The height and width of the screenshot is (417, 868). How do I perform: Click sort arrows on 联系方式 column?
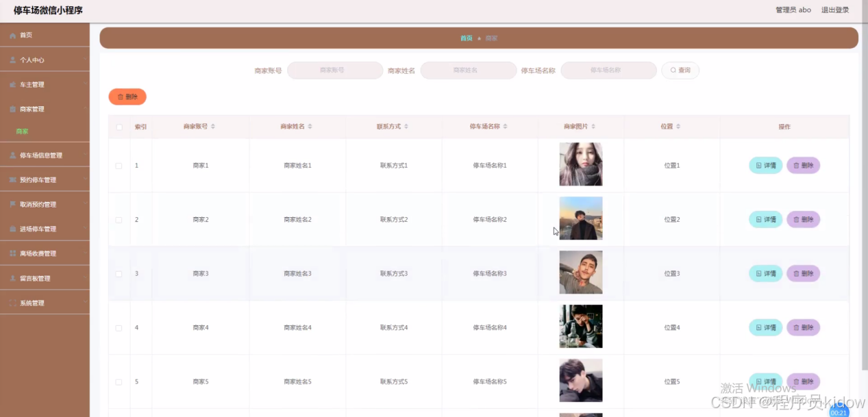coord(406,127)
